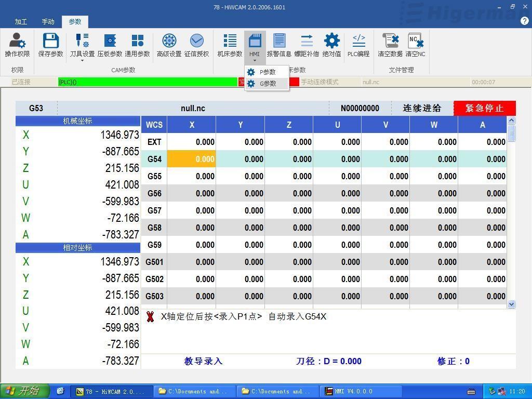Switch to 加工 tab
Screen dimensions: 532x399
point(21,22)
